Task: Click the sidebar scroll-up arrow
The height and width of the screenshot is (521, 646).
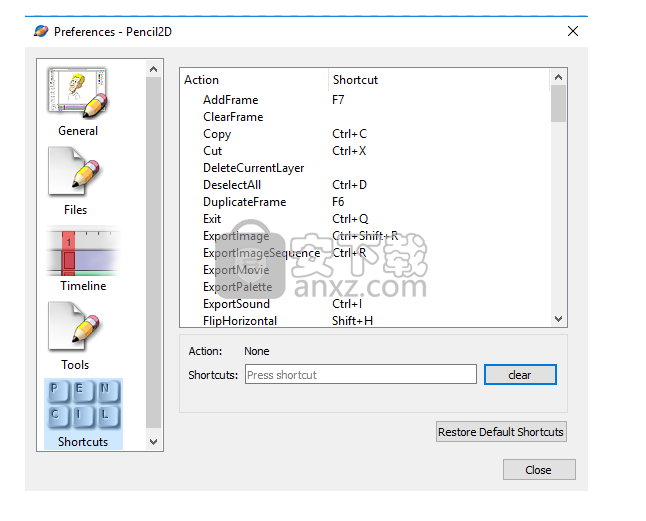Action: pos(154,69)
